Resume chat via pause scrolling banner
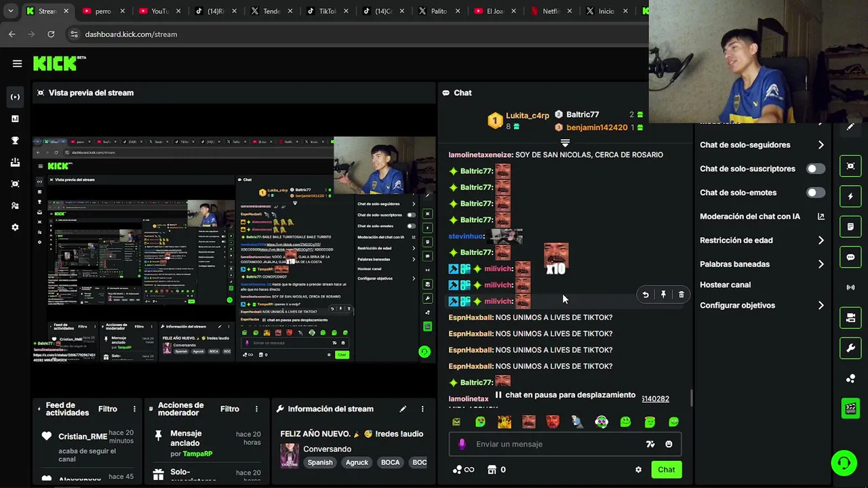 [x=565, y=395]
